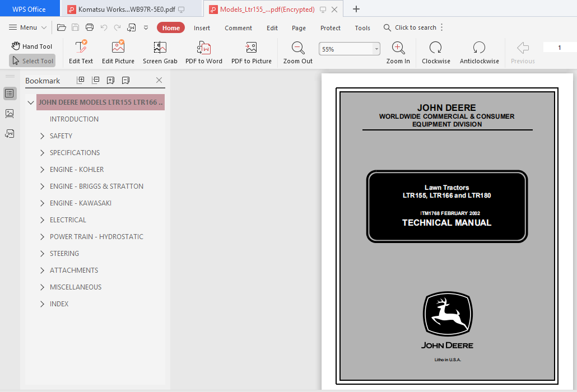Screen dimensions: 577x392
Task: Expand the ELECTRICAL bookmark
Action: (x=43, y=220)
